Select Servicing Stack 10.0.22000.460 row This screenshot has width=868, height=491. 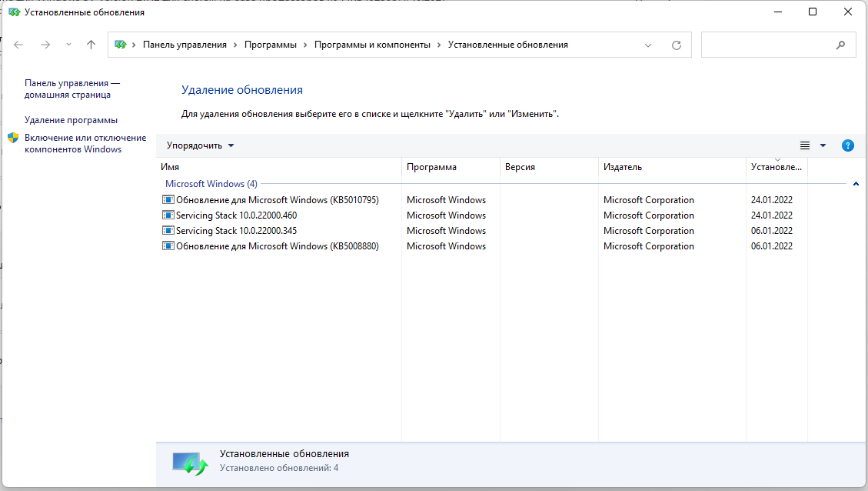[236, 215]
